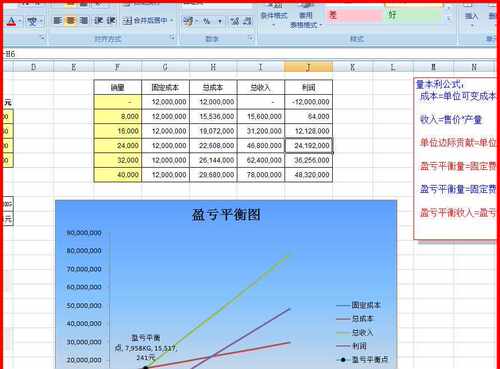
Task: Click the 盈亏平衡点 legend entry
Action: (x=362, y=360)
